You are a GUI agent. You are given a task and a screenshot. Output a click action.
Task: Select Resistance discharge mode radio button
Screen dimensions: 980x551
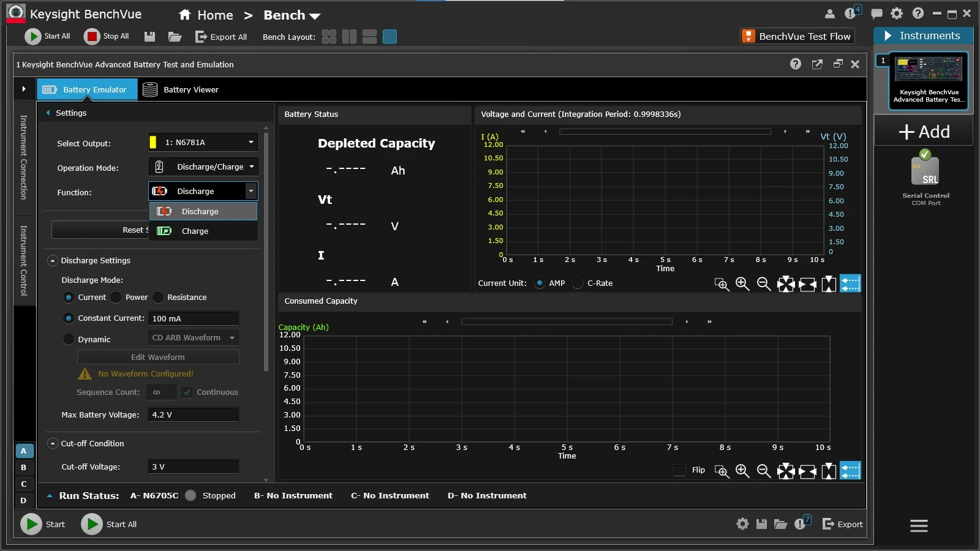(x=158, y=298)
